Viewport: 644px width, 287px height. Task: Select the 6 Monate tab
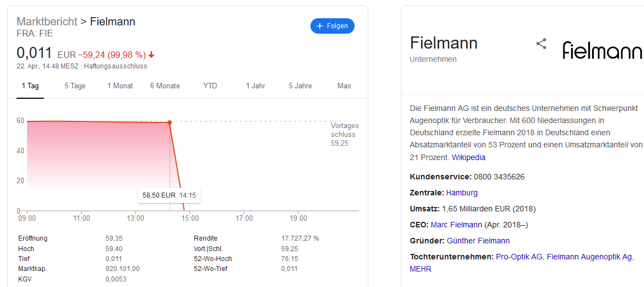[165, 86]
